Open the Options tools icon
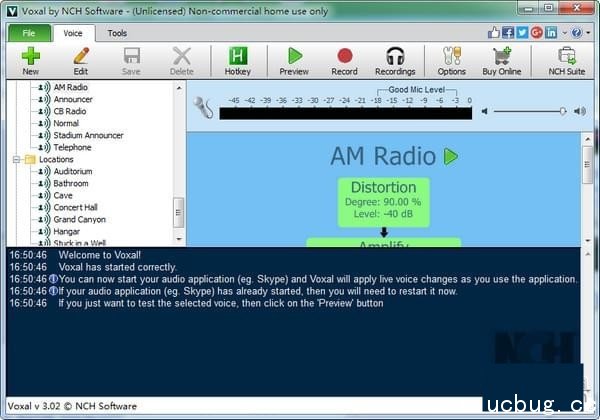The width and height of the screenshot is (600, 420). click(x=451, y=58)
